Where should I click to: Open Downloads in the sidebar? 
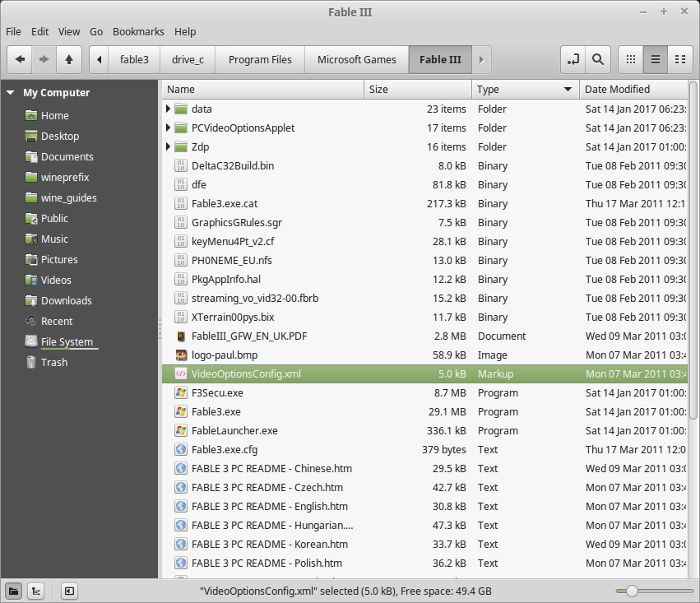click(x=66, y=300)
